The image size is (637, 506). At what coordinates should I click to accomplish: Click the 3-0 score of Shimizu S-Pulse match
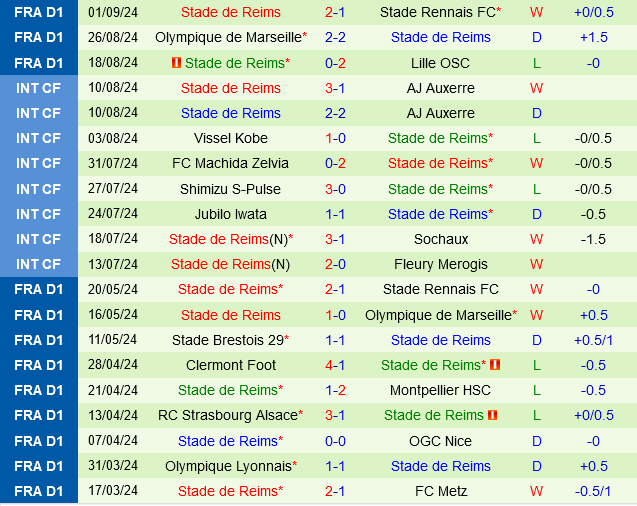tap(335, 189)
